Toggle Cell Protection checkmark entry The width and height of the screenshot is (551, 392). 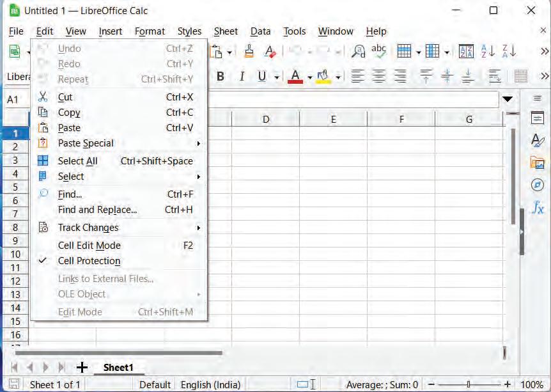pos(119,261)
